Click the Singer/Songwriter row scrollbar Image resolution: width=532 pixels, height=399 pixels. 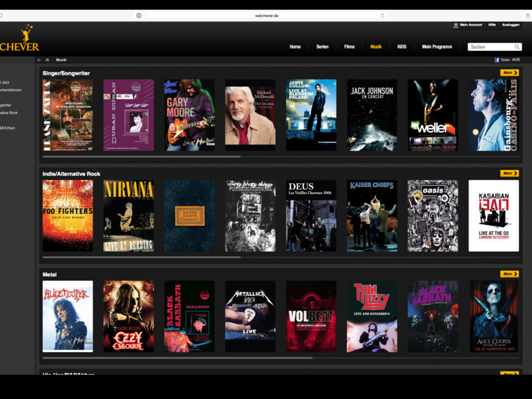pos(142,157)
